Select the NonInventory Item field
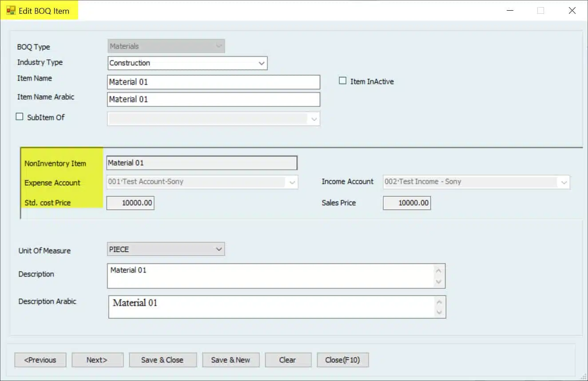 coord(202,163)
